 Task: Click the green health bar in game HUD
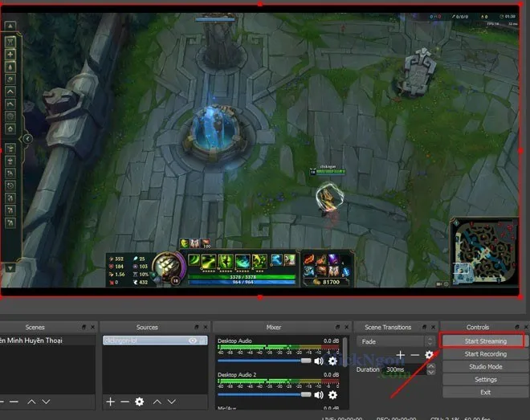tap(242, 277)
